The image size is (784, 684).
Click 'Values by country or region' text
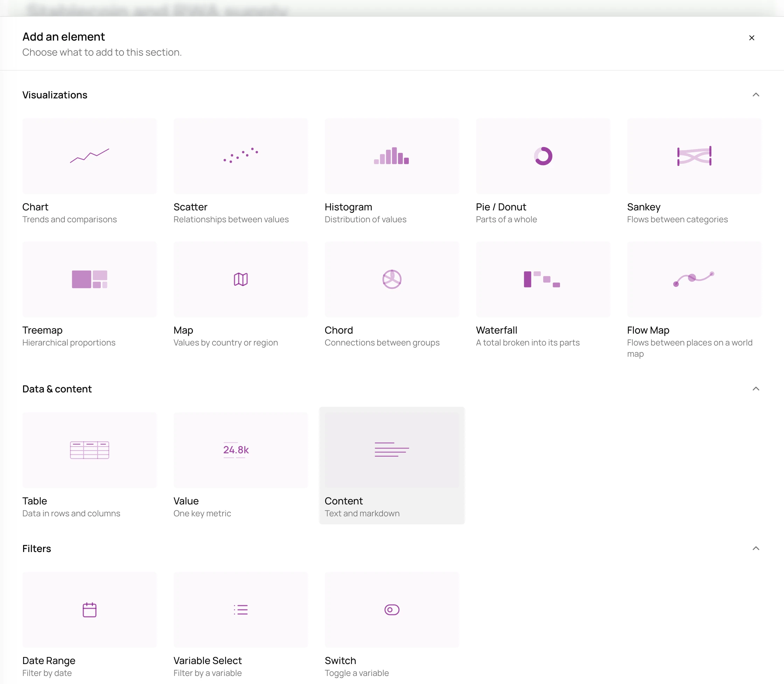pos(226,343)
